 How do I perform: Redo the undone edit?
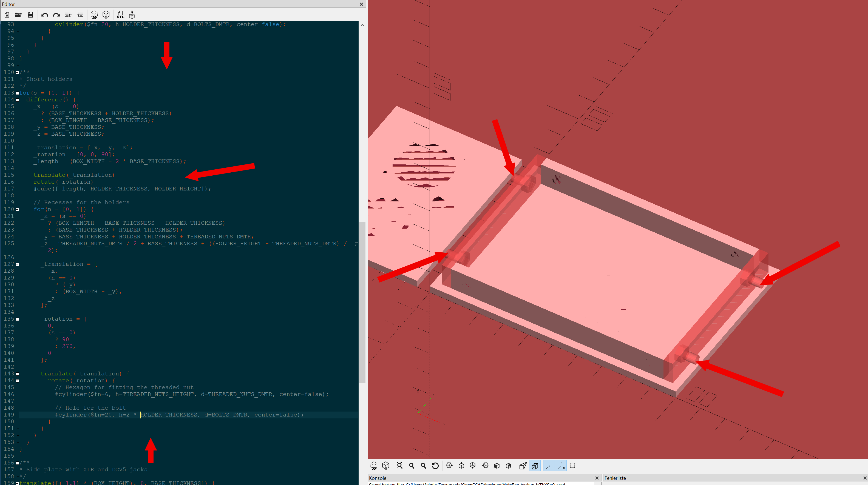[x=56, y=15]
